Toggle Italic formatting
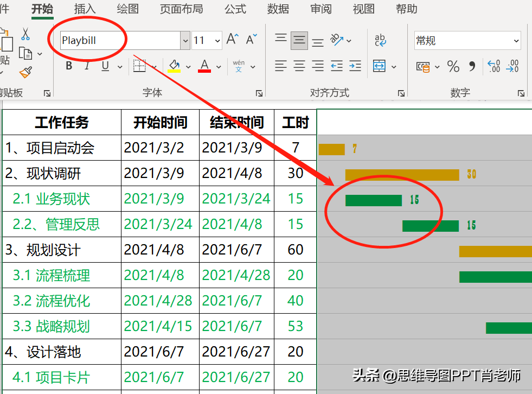 click(87, 66)
